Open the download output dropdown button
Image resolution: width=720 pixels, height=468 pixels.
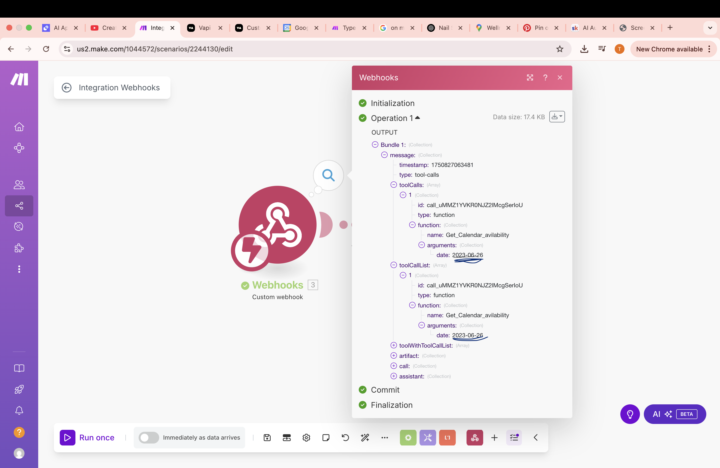pyautogui.click(x=557, y=117)
